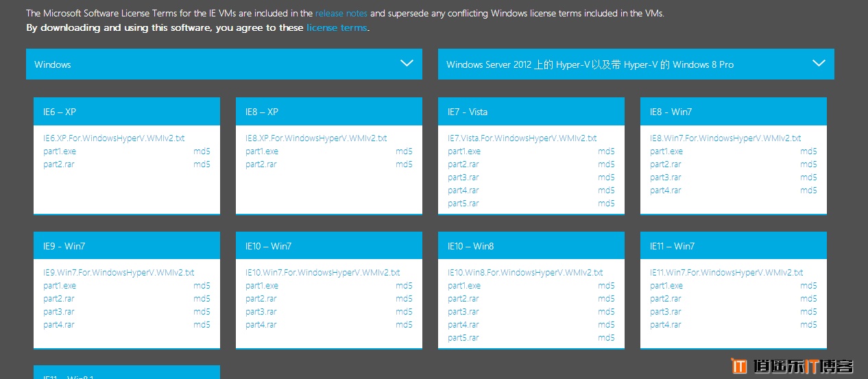Viewport: 868px width, 379px height.
Task: Open md5 for part4.rar in IE7 - Vista
Action: coord(607,191)
